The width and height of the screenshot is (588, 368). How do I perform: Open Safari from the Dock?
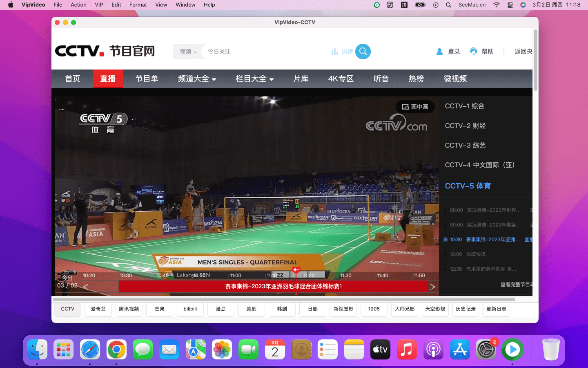pyautogui.click(x=90, y=350)
